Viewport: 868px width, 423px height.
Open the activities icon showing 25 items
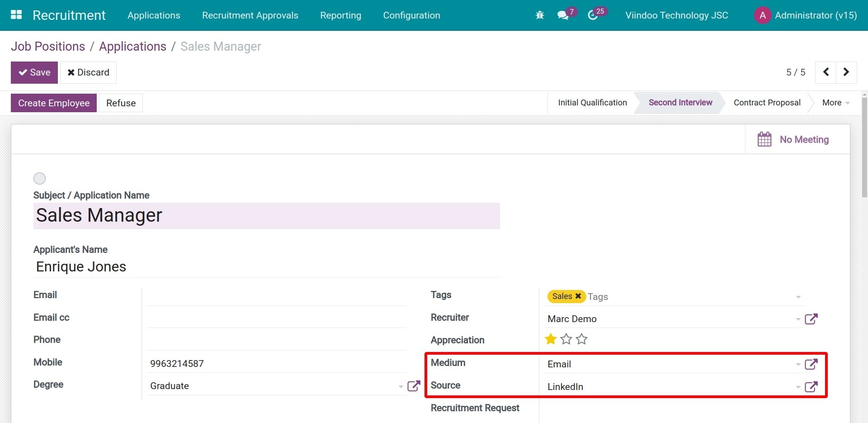pyautogui.click(x=594, y=15)
